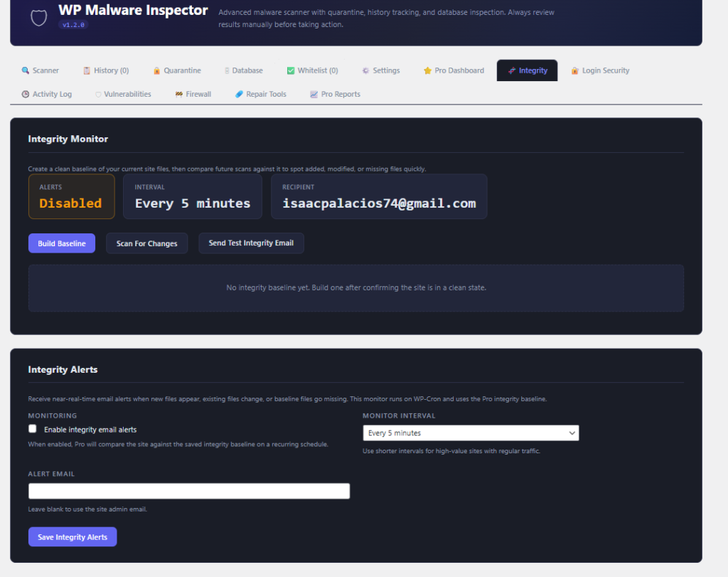Click the Settings gear icon

coord(365,70)
